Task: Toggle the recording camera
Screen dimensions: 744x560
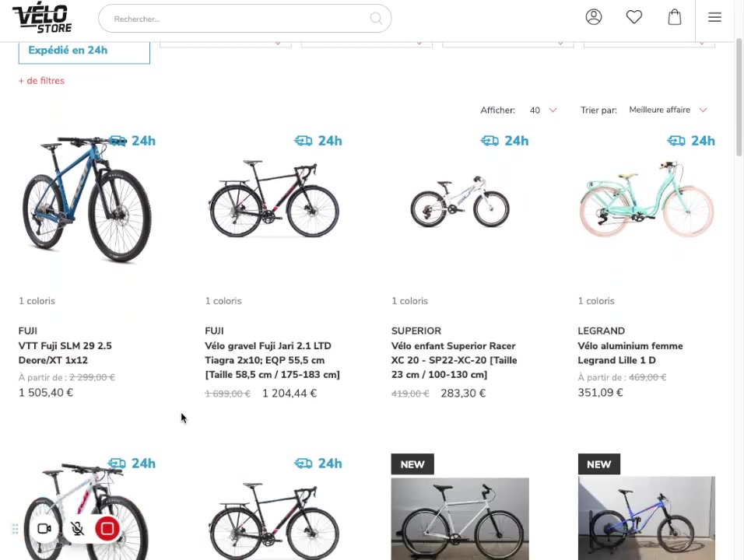Action: 44,529
